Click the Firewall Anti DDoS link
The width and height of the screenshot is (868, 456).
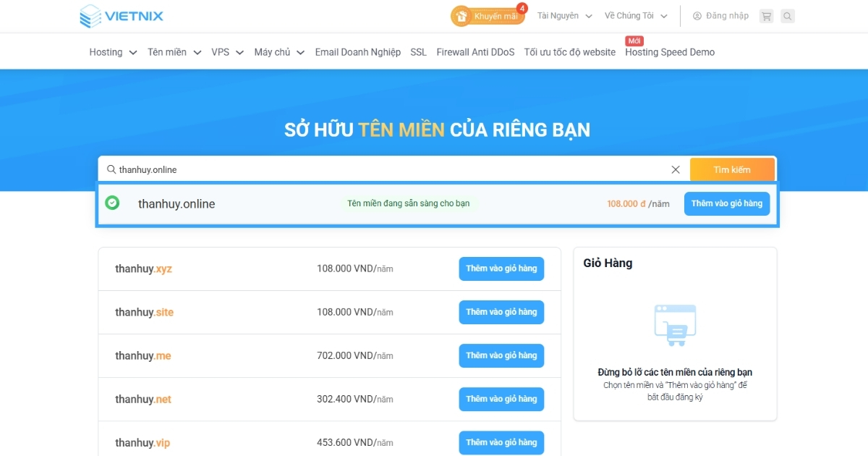(475, 51)
